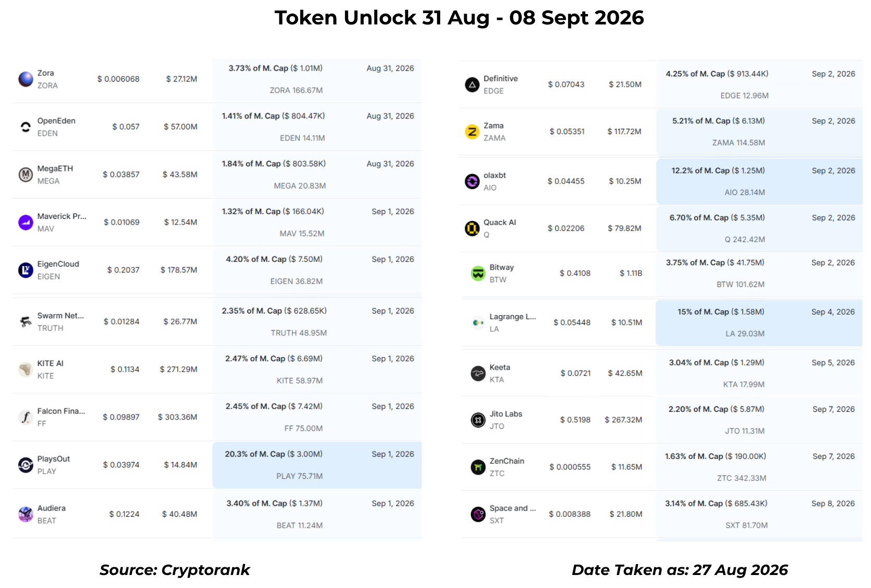The image size is (871, 588).
Task: Click the Space and Time SXT icon
Action: (x=478, y=514)
